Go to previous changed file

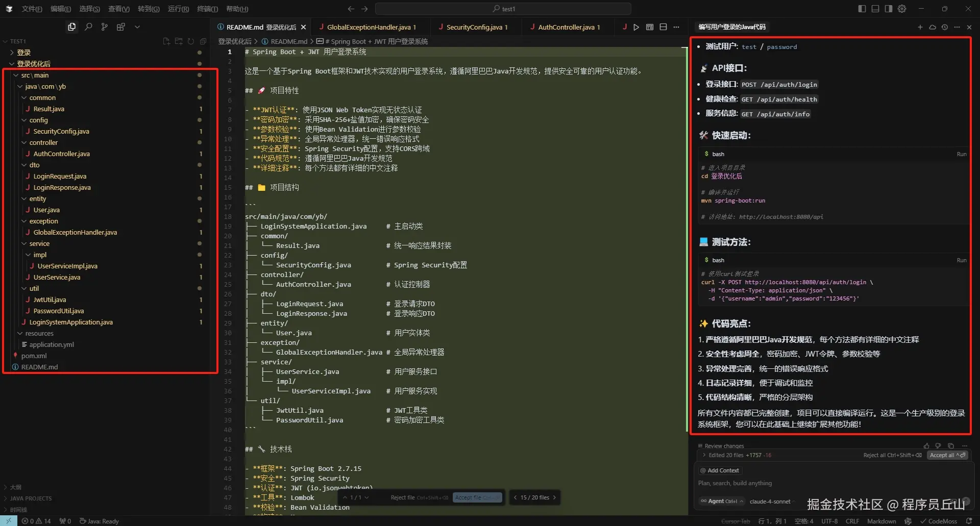coord(516,497)
